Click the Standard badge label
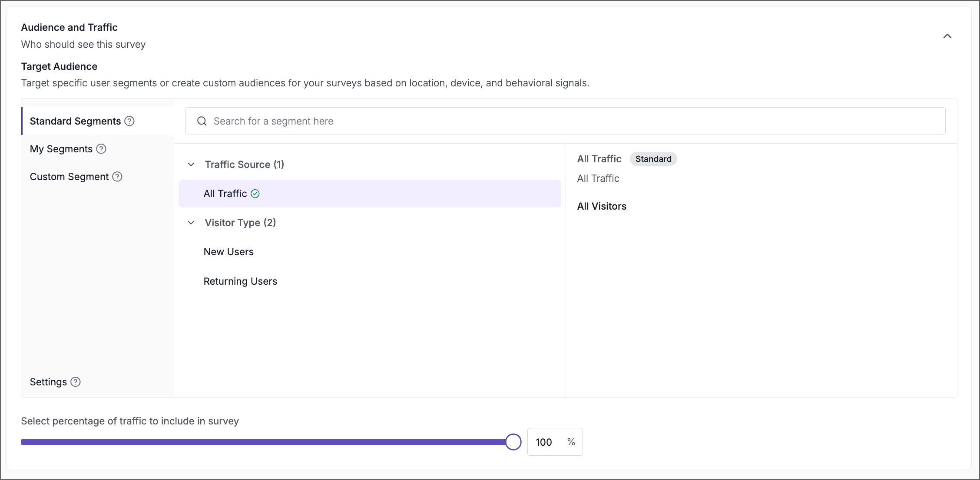980x480 pixels. (x=653, y=159)
